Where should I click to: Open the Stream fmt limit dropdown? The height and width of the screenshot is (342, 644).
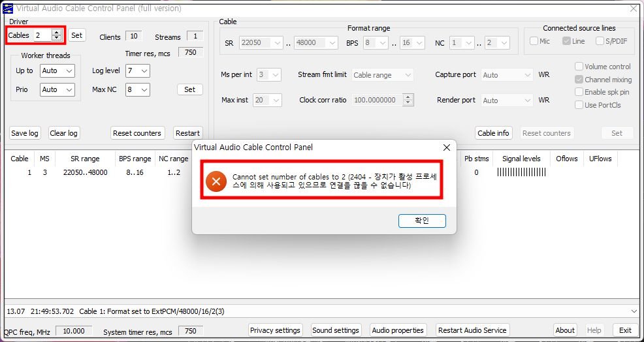tap(382, 75)
